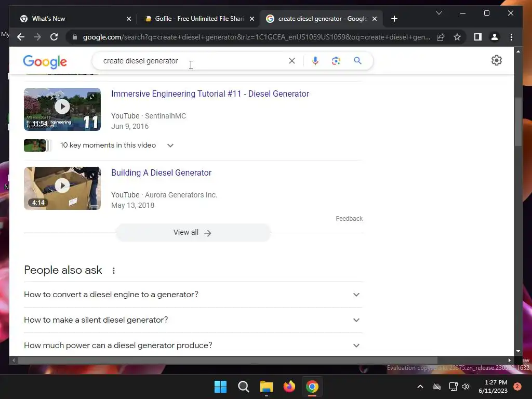The image size is (532, 399).
Task: Click the scroll down arrow
Action: pos(518,352)
